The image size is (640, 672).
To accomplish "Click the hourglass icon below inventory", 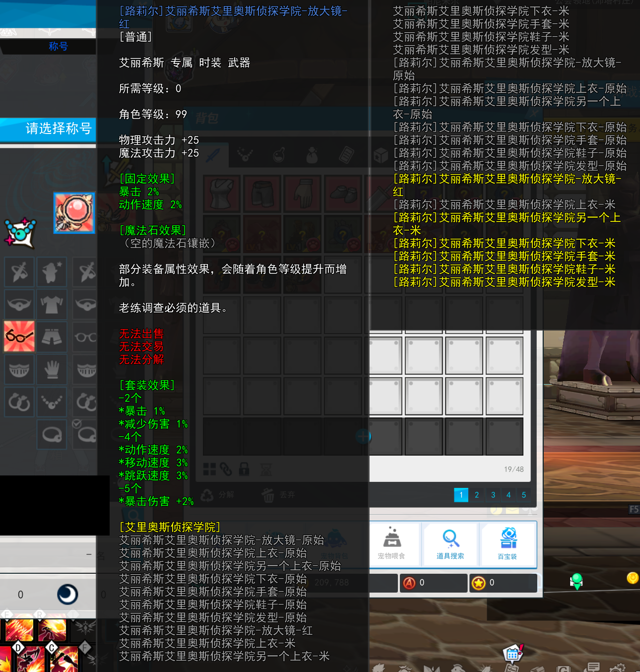I will coord(266,469).
